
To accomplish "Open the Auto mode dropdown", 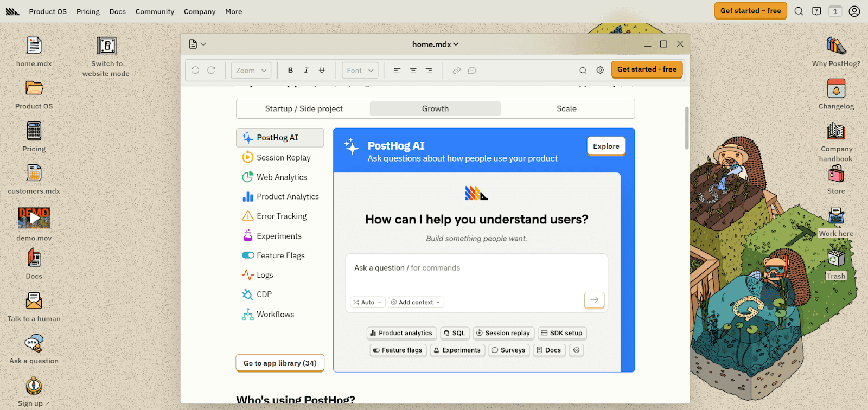I will point(367,302).
